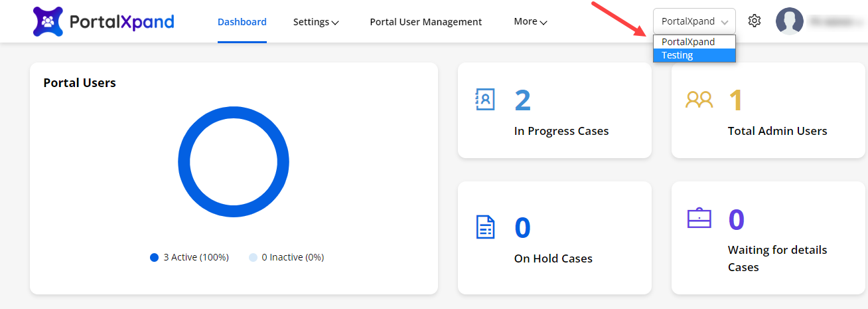Click the On Hold Cases label
Screen dimensions: 868x309
(553, 258)
